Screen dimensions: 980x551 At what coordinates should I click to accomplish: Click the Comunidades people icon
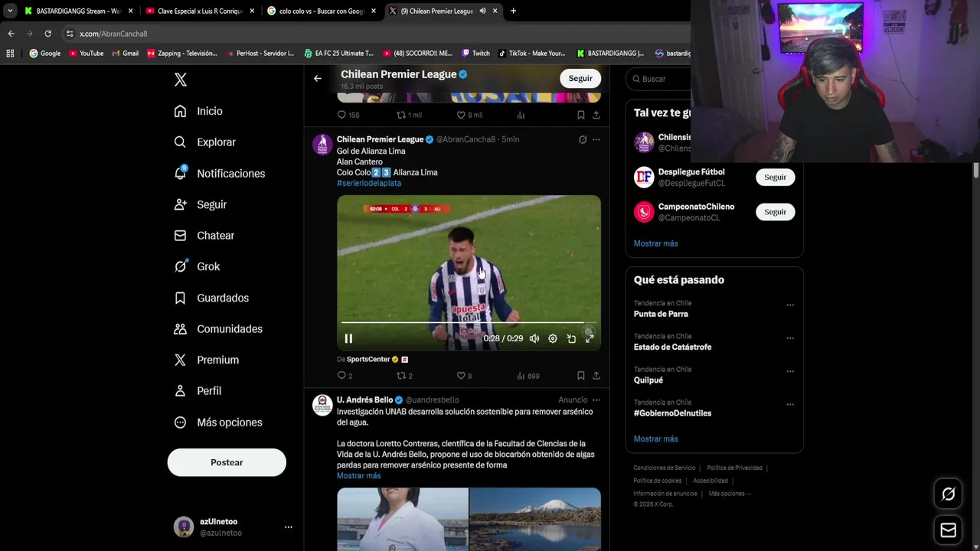[180, 329]
